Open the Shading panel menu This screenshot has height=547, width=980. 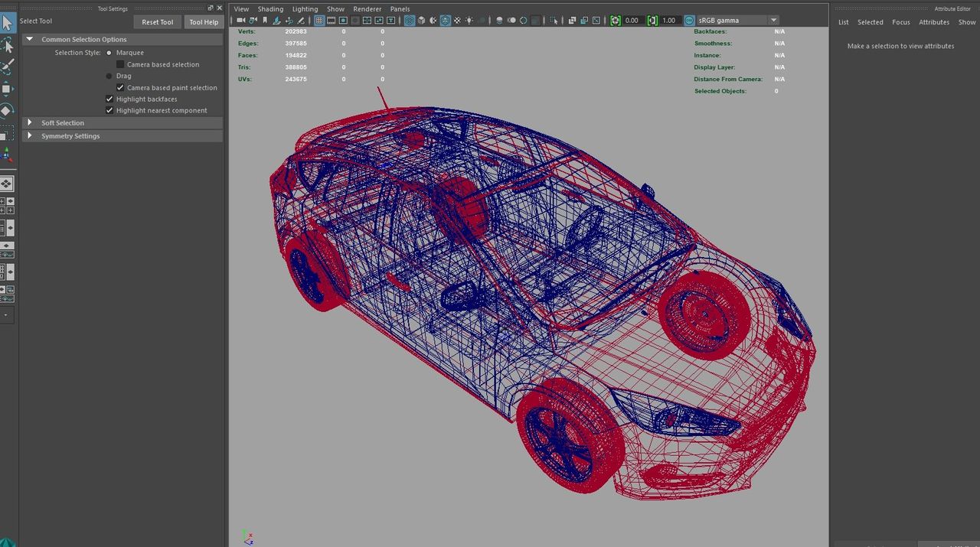(x=270, y=9)
